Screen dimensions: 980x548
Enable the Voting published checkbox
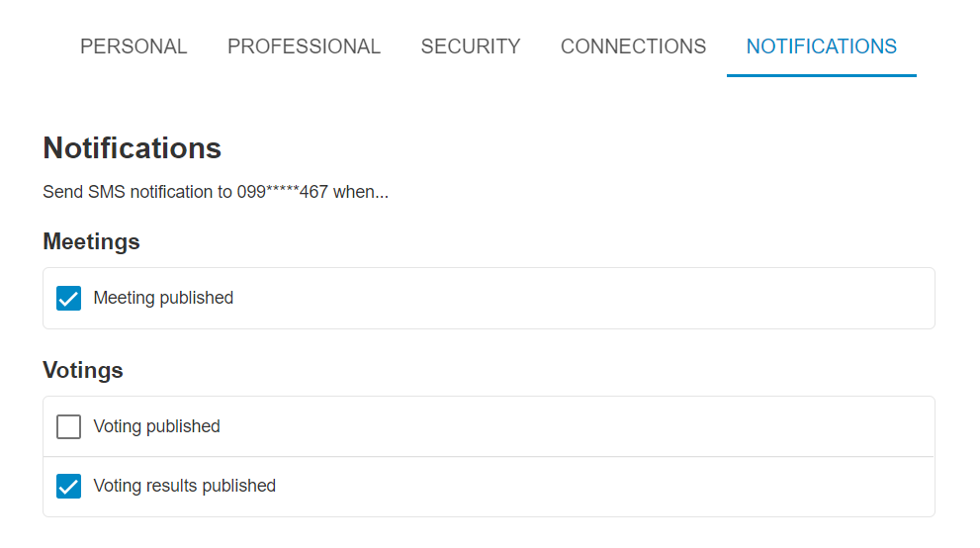tap(69, 426)
